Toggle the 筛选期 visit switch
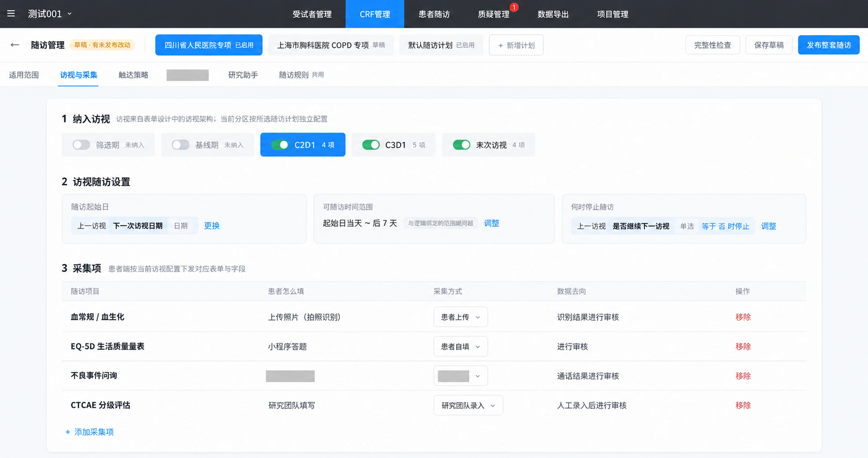The height and width of the screenshot is (458, 868). 81,145
